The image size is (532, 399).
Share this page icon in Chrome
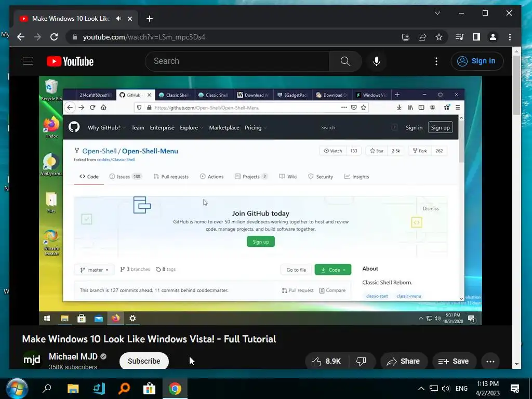(422, 37)
